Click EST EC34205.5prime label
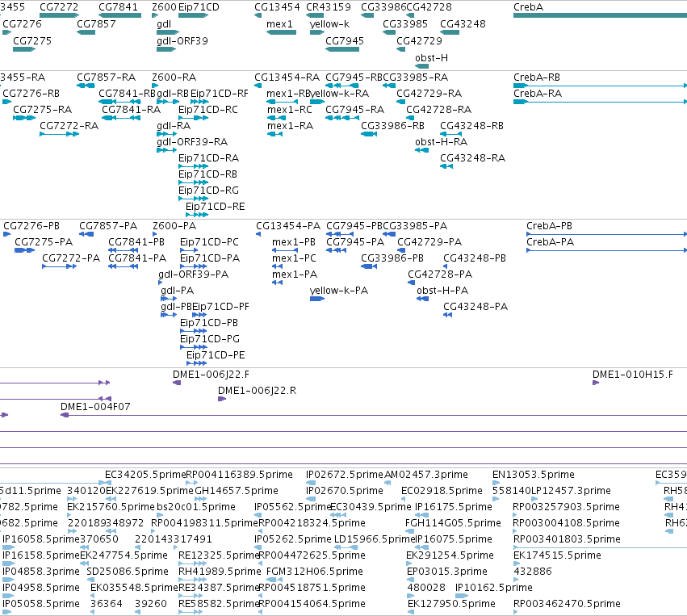The image size is (687, 616). [145, 475]
